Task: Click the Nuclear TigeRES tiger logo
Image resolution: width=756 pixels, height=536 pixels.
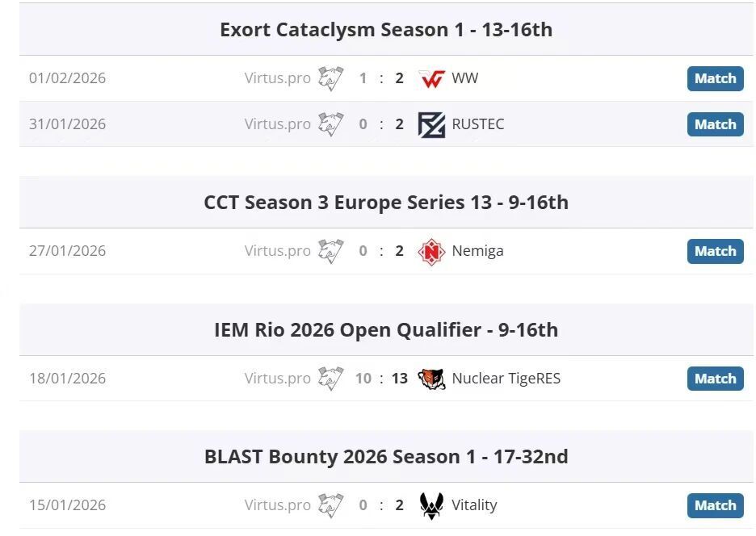Action: point(432,379)
